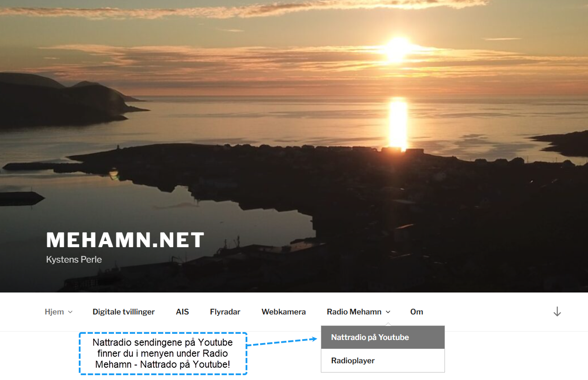
Task: Expand the chevron next to Hjem
Action: [70, 312]
